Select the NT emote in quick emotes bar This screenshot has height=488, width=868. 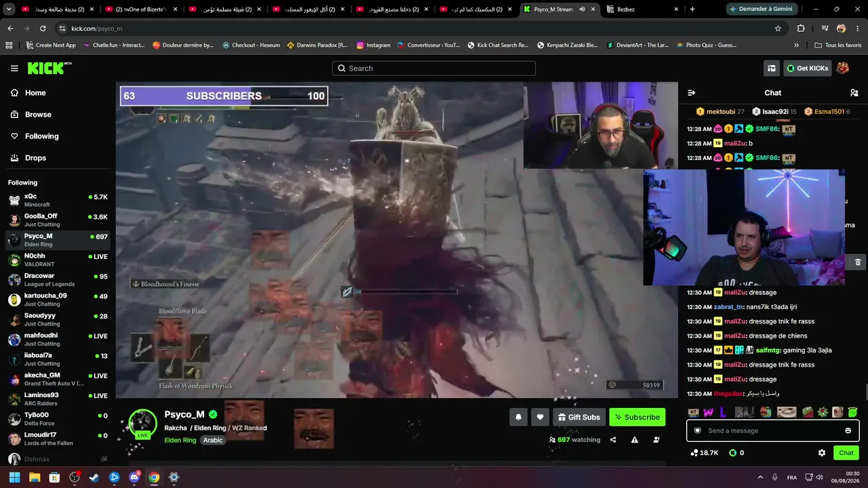pos(693,412)
